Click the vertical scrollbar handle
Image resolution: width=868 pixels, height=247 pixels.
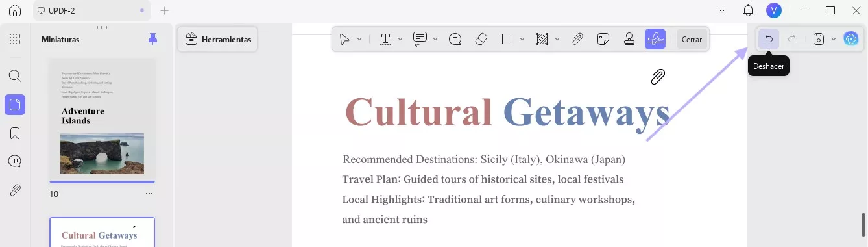(863, 225)
